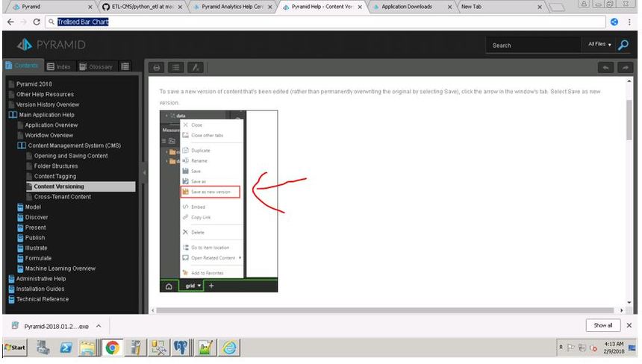
Task: Click the remove highlight icon in topic toolbar
Action: (196, 67)
